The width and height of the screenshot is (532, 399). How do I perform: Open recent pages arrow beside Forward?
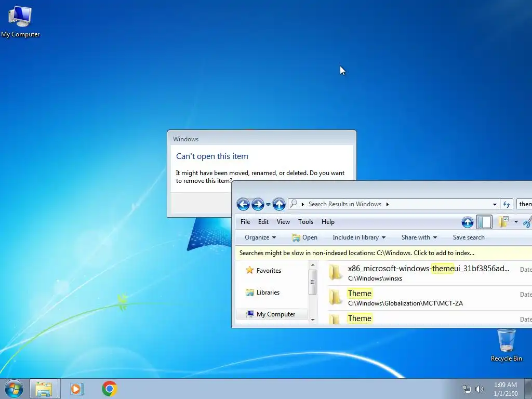click(268, 205)
